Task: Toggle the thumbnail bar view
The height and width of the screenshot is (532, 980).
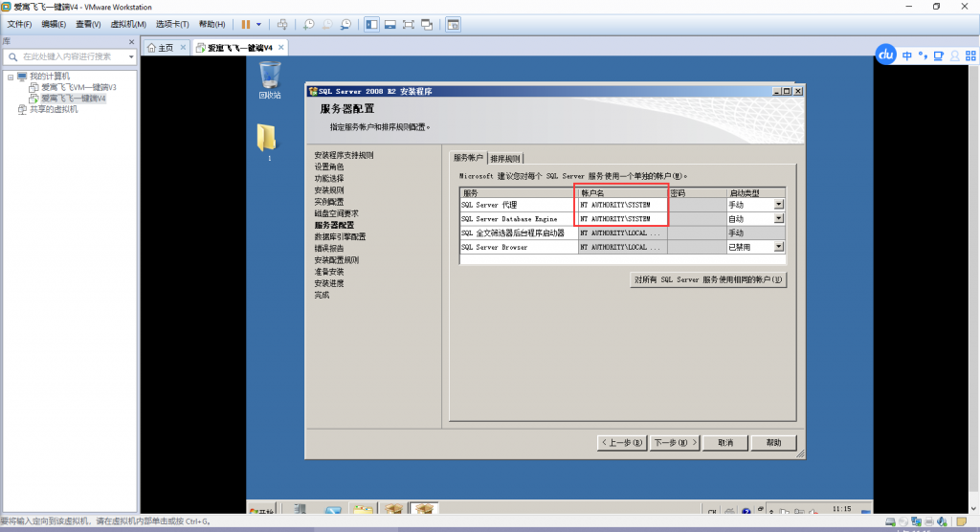Action: tap(390, 24)
